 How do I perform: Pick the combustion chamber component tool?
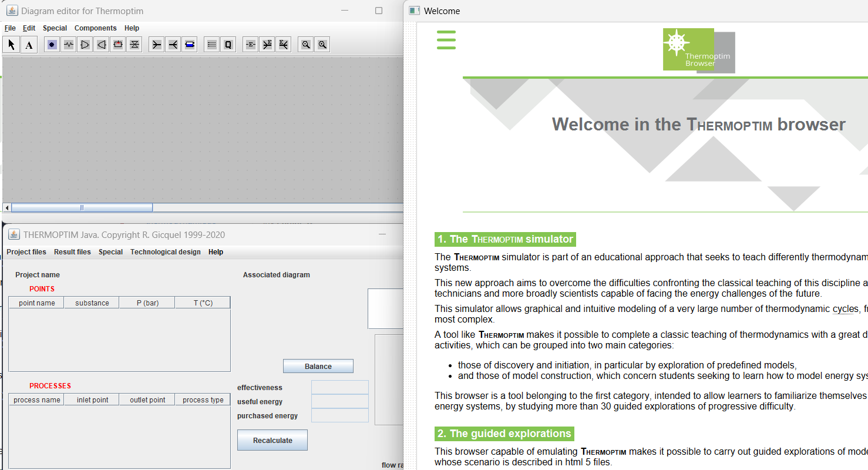(x=118, y=45)
